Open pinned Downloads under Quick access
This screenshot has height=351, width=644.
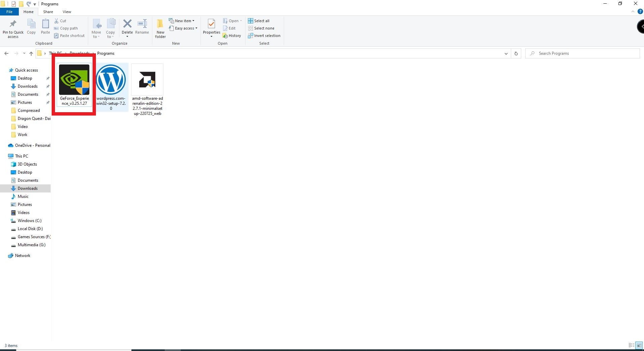tap(28, 86)
